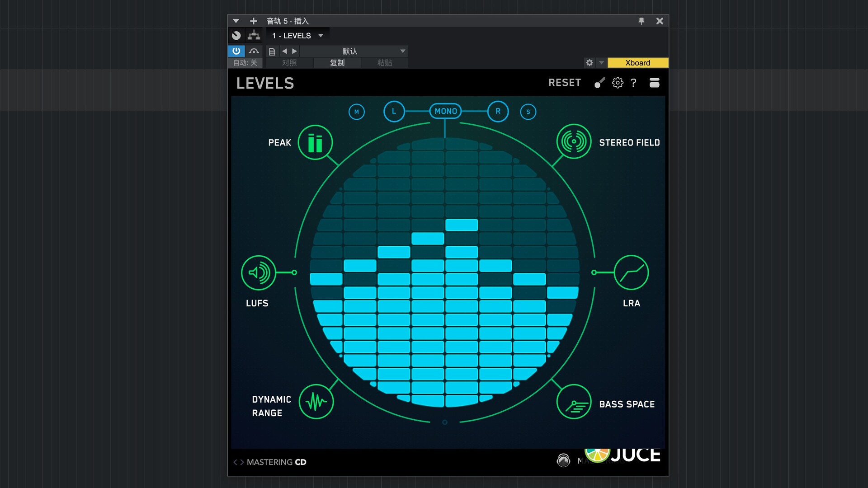Open the preset file page icon

(272, 52)
